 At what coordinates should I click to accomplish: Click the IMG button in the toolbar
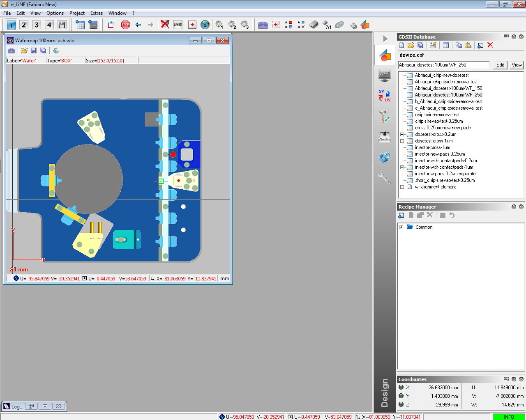[178, 25]
